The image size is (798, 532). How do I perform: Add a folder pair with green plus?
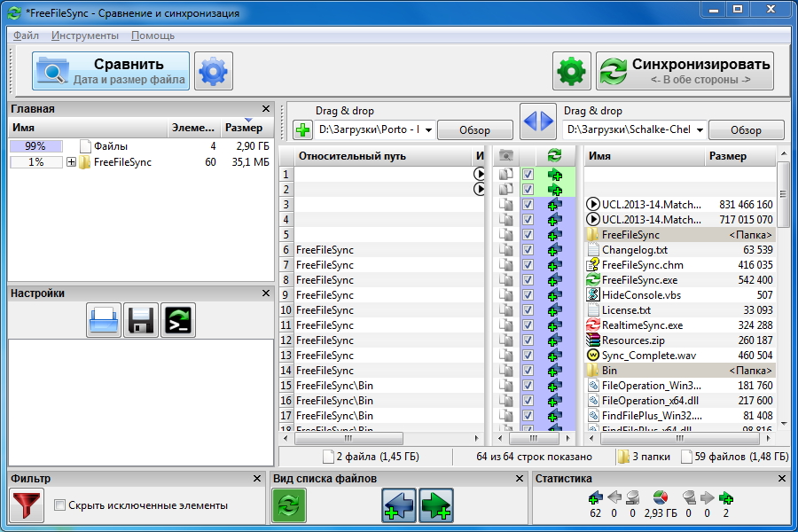click(x=303, y=129)
